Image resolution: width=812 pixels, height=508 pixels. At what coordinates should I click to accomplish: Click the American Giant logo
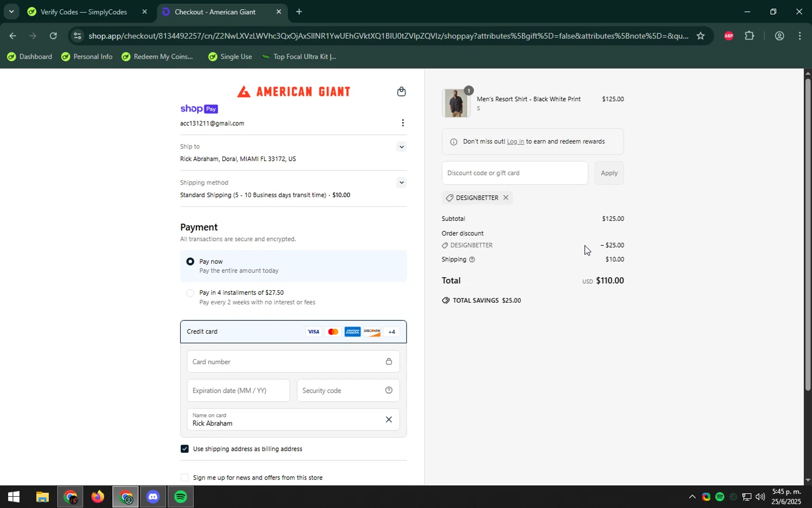(x=293, y=92)
